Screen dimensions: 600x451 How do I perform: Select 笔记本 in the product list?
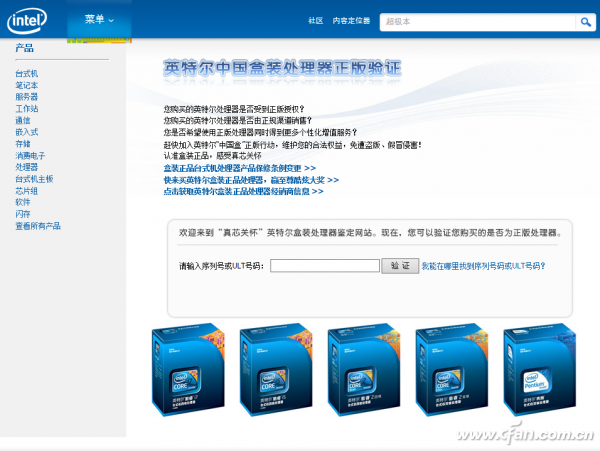coord(26,85)
